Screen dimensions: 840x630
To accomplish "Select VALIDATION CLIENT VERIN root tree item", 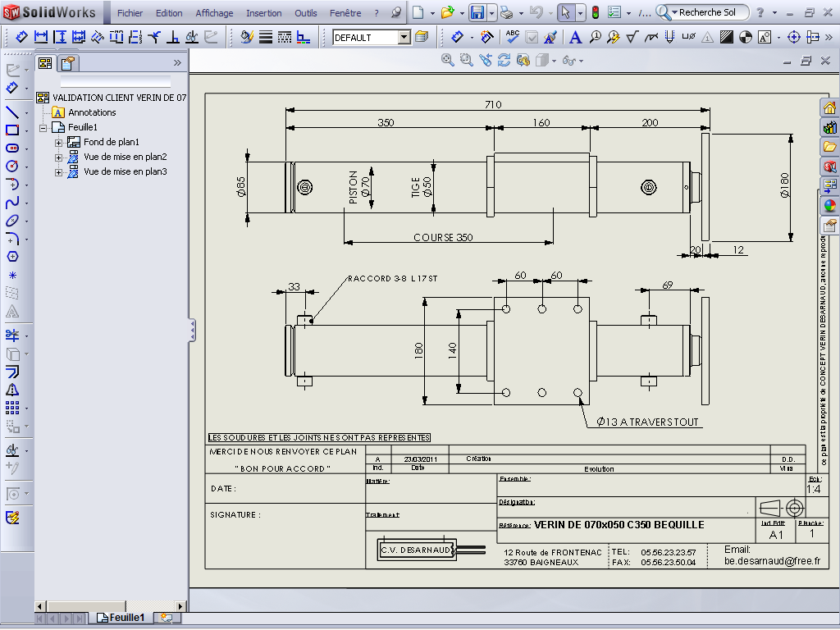I will 112,98.
